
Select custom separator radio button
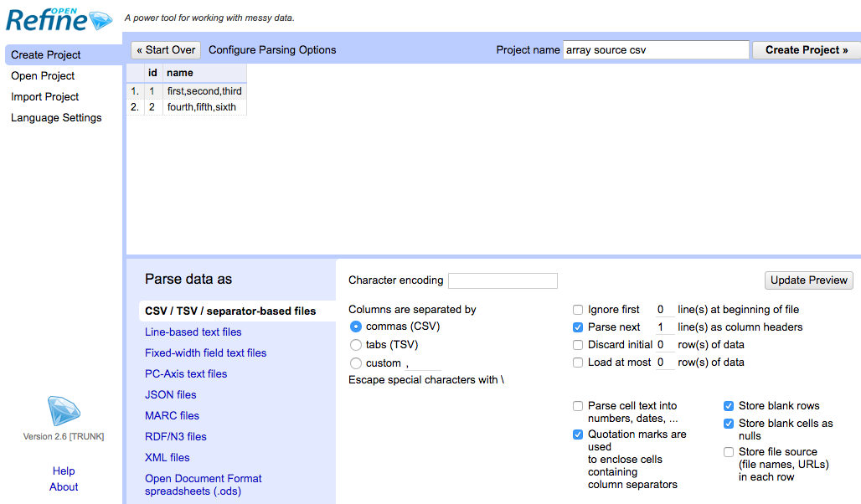[x=356, y=363]
